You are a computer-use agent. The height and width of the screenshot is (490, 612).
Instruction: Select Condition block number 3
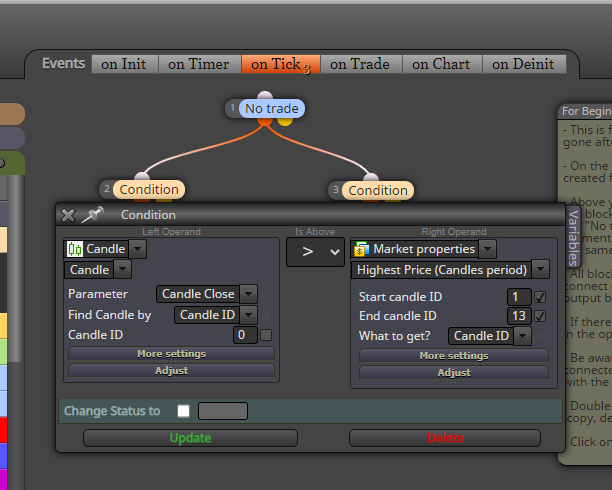pos(378,191)
